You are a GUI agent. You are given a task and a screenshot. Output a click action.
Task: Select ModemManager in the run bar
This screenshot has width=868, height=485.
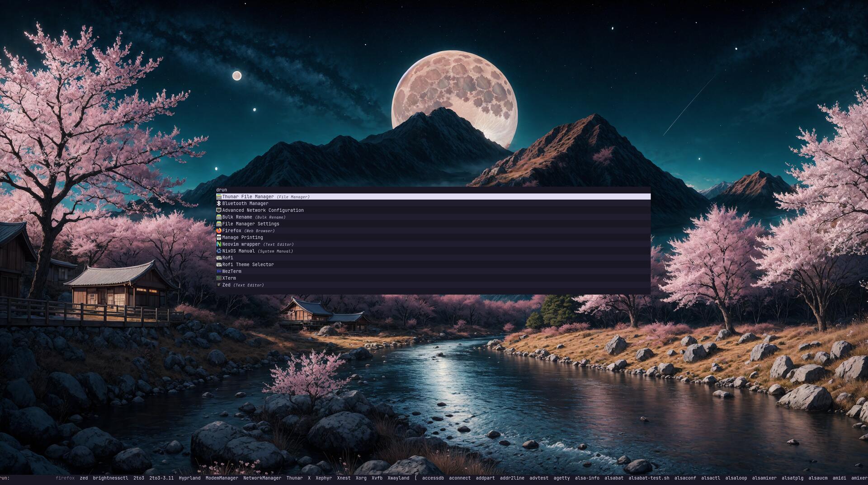click(222, 478)
